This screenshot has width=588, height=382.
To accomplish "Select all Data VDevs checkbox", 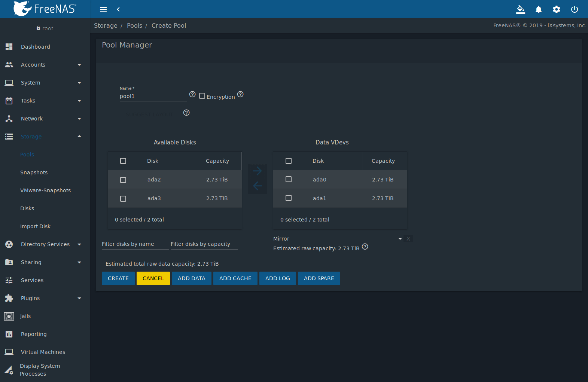I will pyautogui.click(x=289, y=161).
